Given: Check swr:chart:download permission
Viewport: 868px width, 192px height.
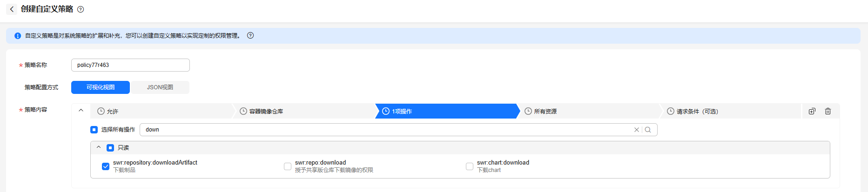Looking at the screenshot, I should (470, 166).
